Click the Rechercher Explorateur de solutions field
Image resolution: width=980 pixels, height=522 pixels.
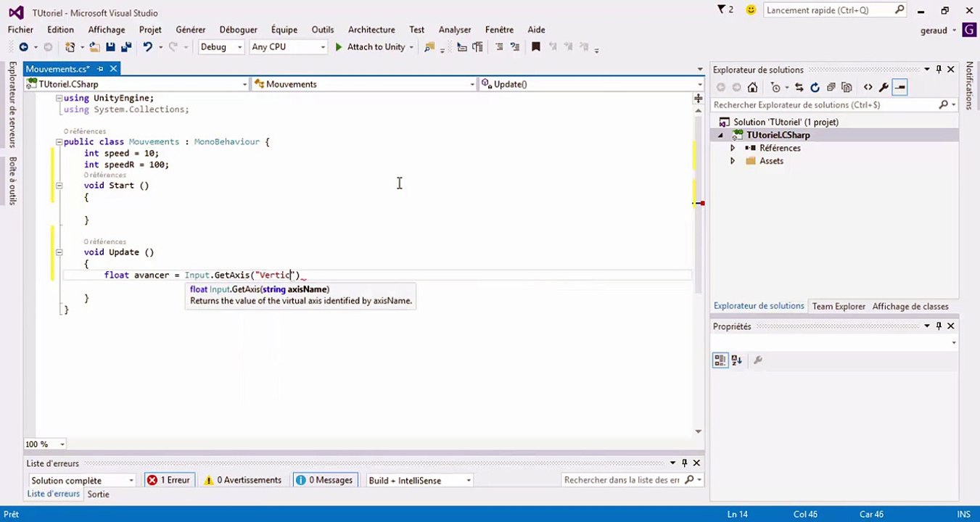click(833, 104)
